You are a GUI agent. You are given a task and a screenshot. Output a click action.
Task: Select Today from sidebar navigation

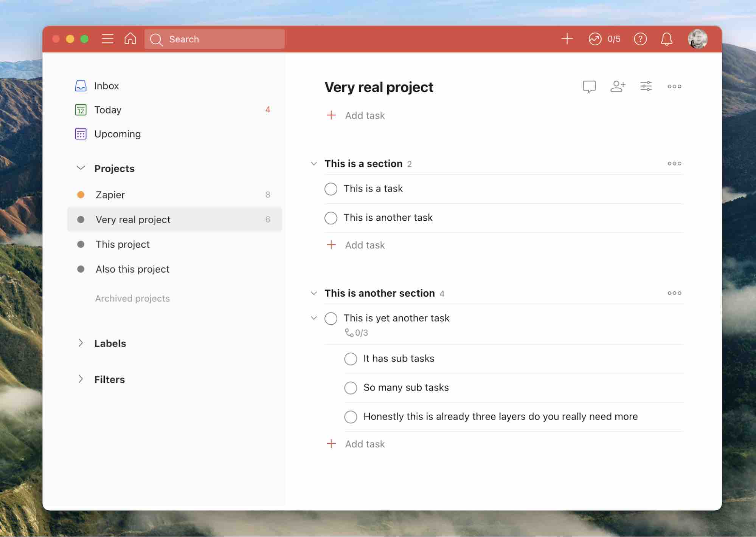107,110
